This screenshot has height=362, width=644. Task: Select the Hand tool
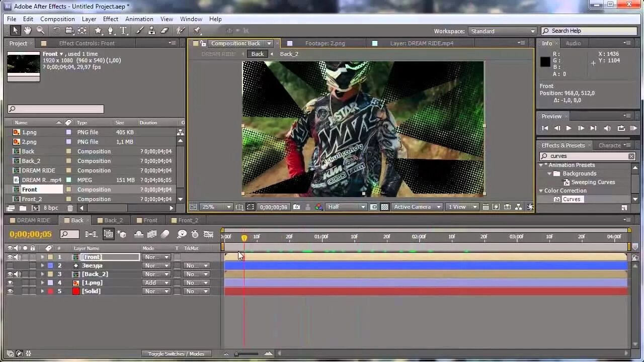pyautogui.click(x=28, y=31)
